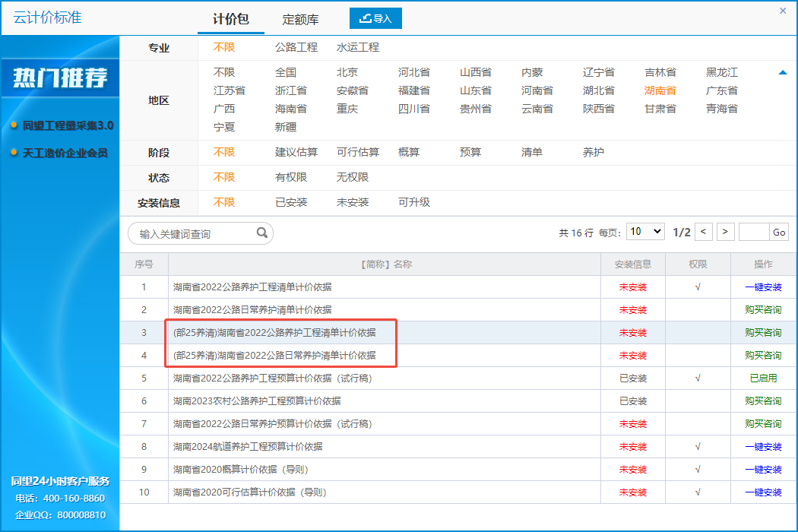Click the search magnifier icon
This screenshot has width=798, height=532.
(261, 233)
